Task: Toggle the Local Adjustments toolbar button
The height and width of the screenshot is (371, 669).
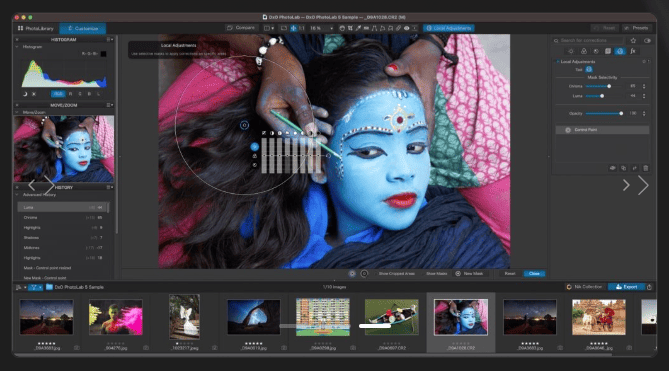Action: click(x=449, y=28)
